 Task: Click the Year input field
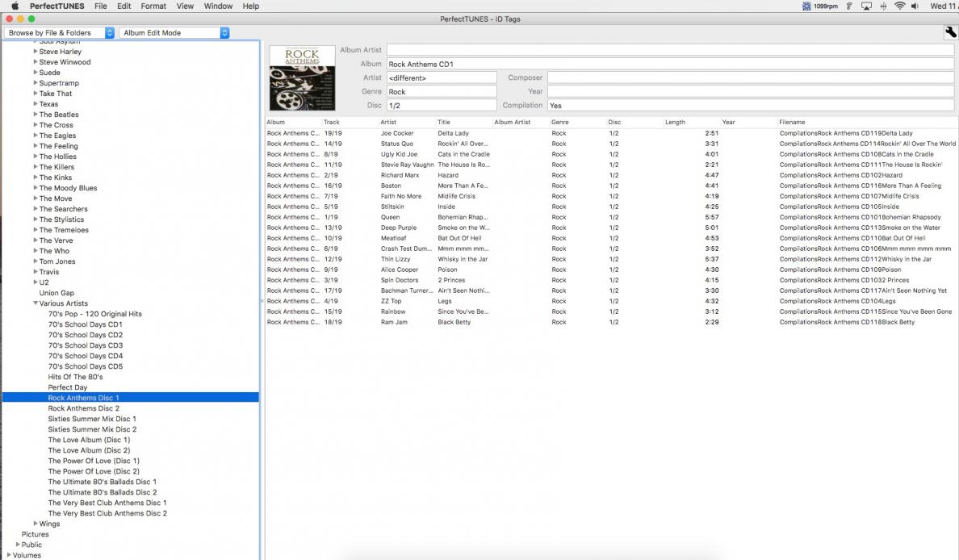click(751, 91)
